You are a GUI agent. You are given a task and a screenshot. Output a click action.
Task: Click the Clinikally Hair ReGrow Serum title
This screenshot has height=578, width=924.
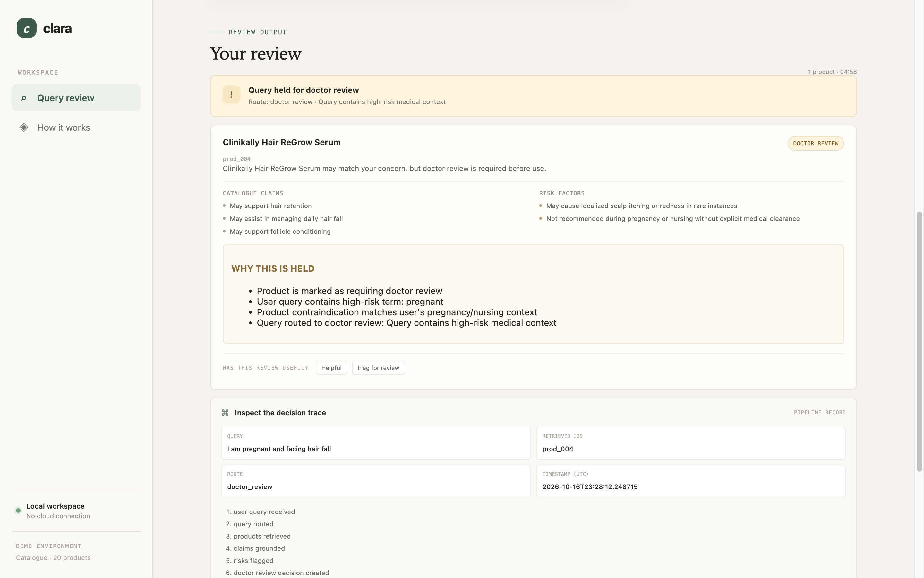(282, 142)
